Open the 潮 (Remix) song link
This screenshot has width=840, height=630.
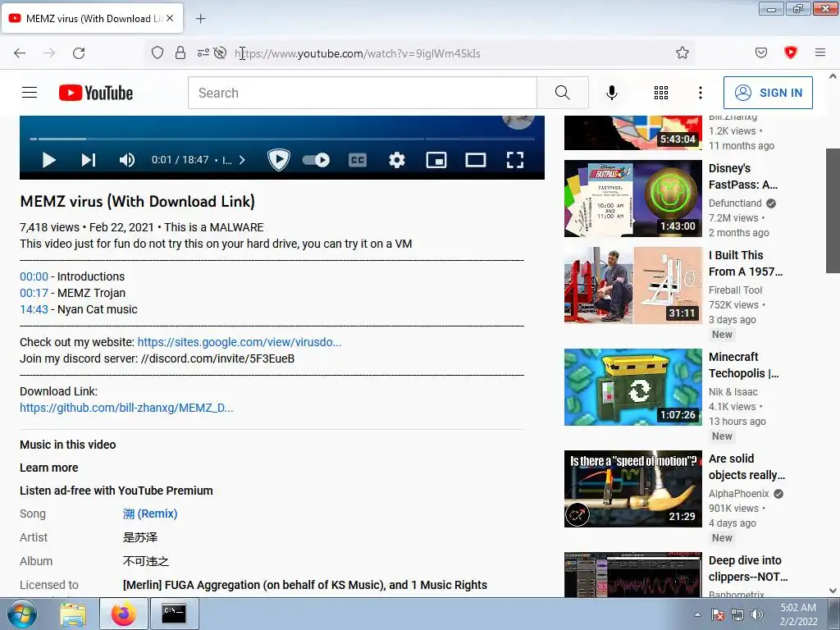click(150, 514)
